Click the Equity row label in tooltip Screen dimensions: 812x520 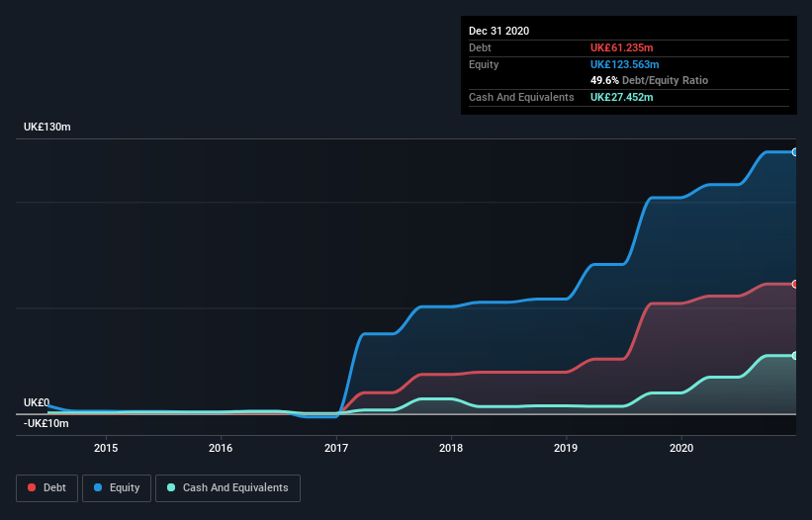(x=484, y=64)
